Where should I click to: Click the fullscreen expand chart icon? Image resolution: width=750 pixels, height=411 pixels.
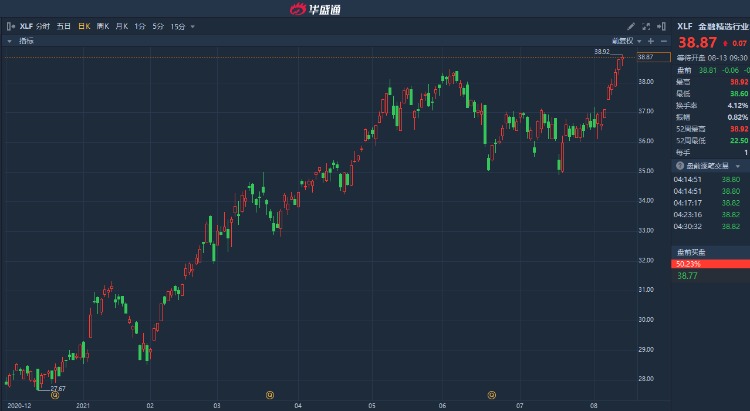[x=646, y=26]
